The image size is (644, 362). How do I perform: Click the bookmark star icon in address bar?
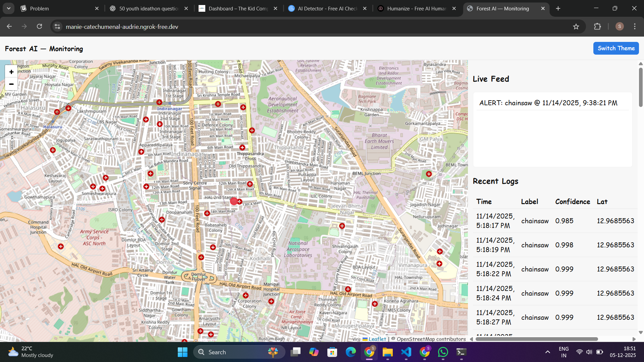[576, 26]
